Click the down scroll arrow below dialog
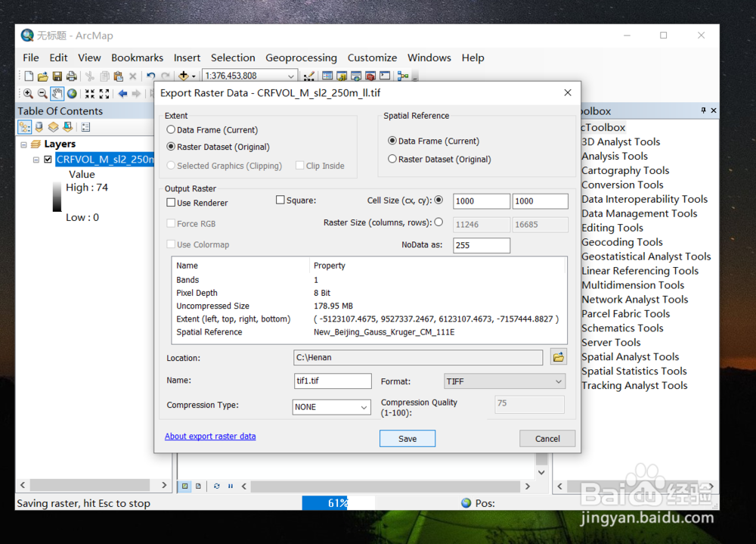 541,472
